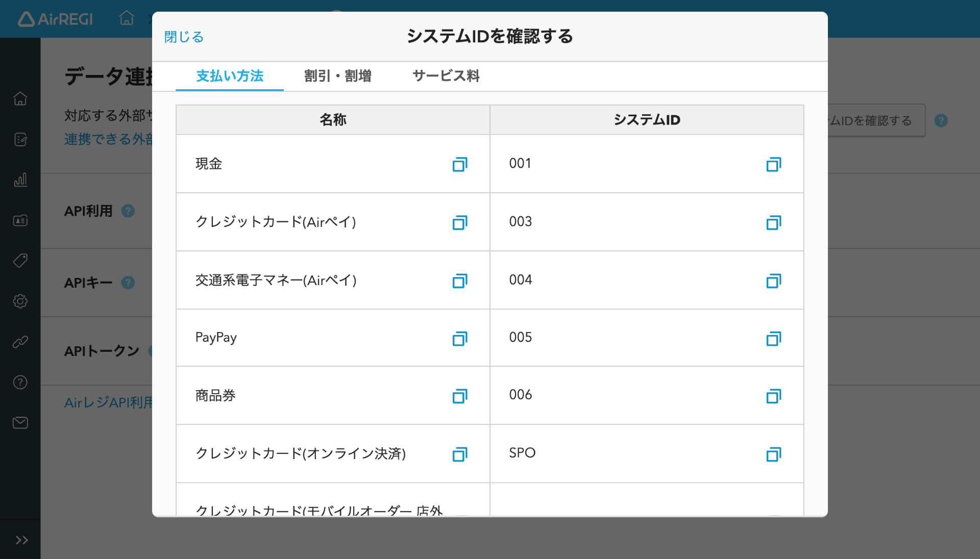The height and width of the screenshot is (559, 980).
Task: Open home icon in top header
Action: (x=127, y=18)
